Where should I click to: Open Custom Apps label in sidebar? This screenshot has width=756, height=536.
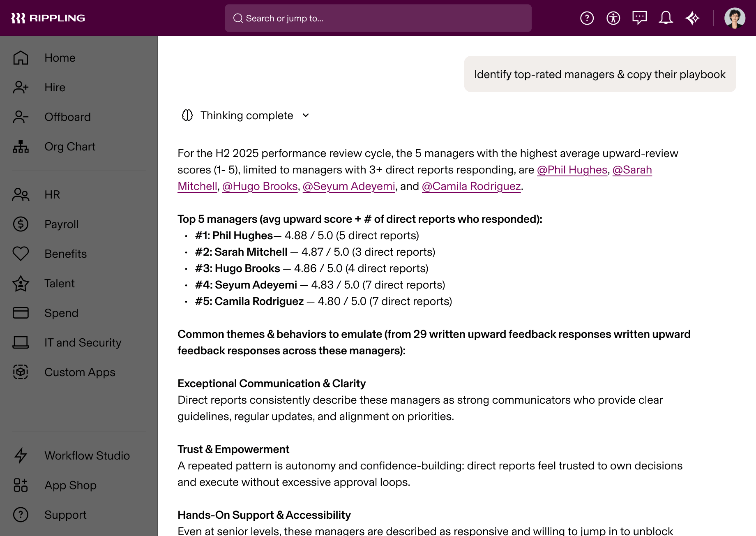click(80, 372)
